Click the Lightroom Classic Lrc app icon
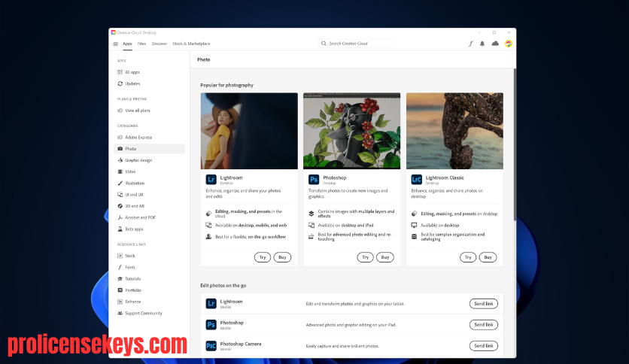Viewport: 629px width, 364px height. pyautogui.click(x=416, y=179)
